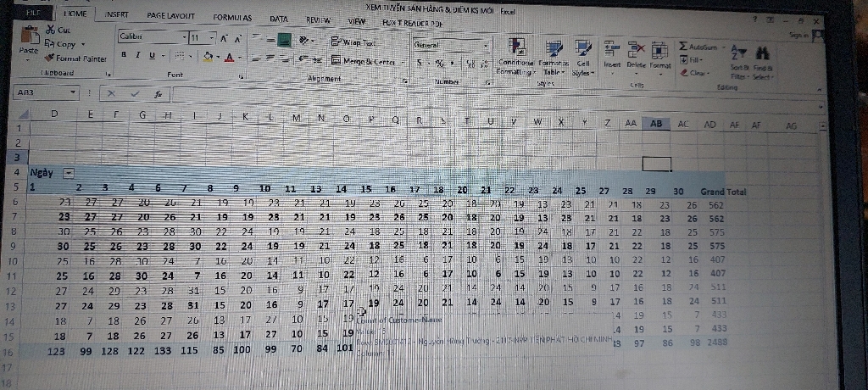
Task: Click the Merge & Center button
Action: point(364,61)
